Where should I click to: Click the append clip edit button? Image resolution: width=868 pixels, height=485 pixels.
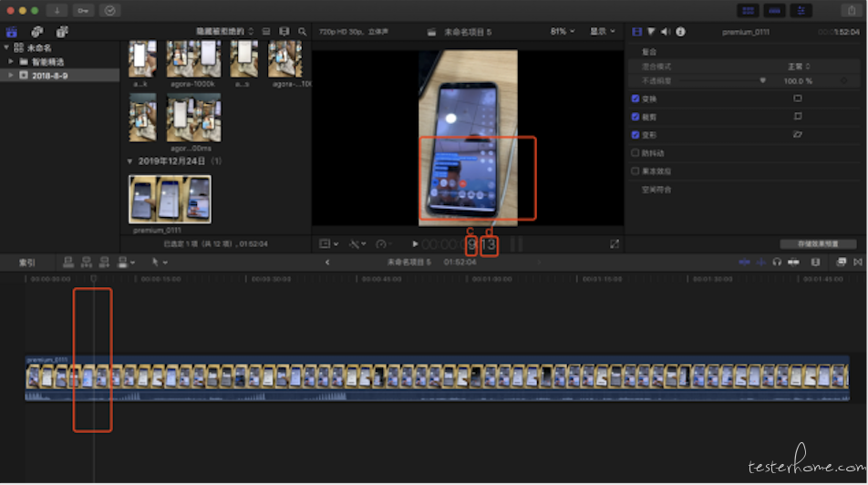pos(104,262)
